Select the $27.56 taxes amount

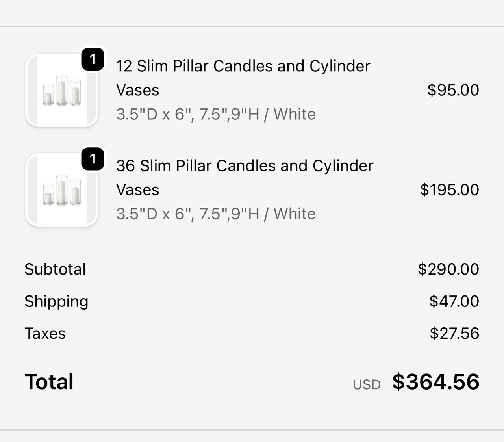454,333
